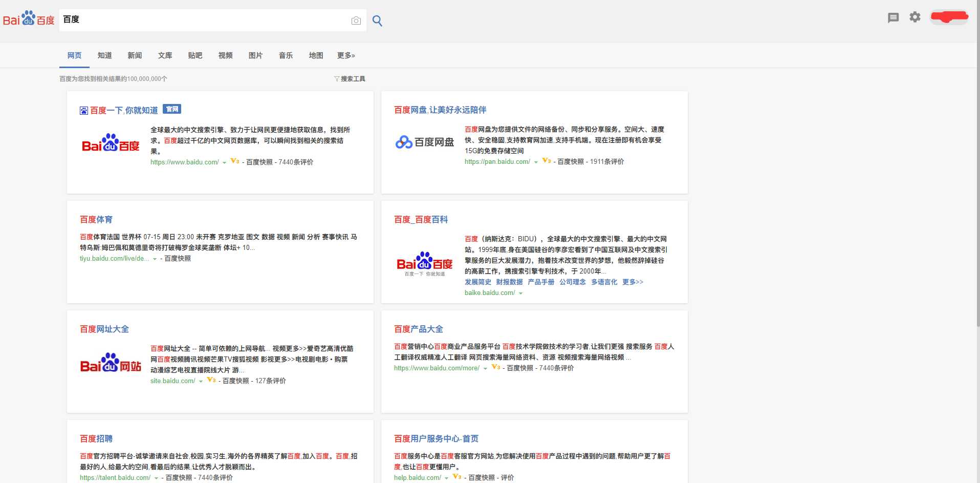Expand the arrow next to baike.baidu.com

[520, 293]
